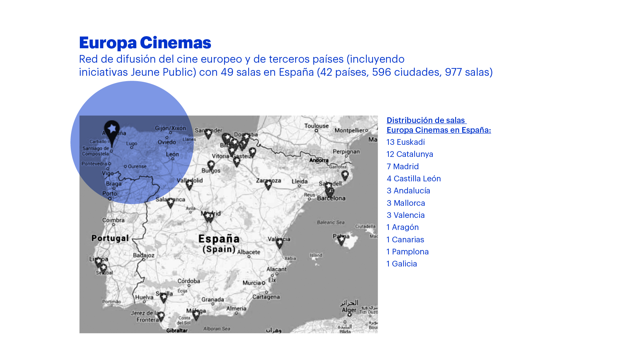Click the 'Europa Cinemas' title heading
The image size is (644, 362).
[145, 43]
